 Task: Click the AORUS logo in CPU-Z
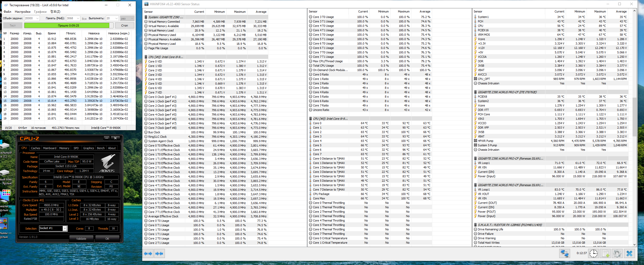tap(107, 163)
